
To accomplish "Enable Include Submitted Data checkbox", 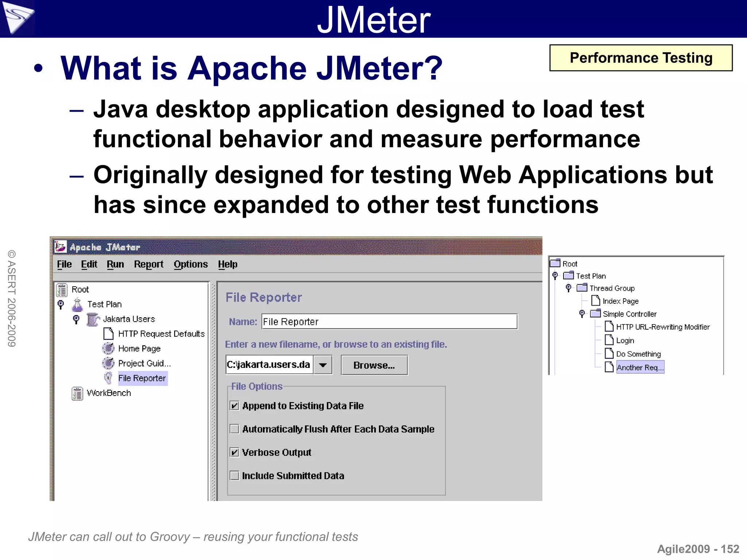I will coord(235,476).
